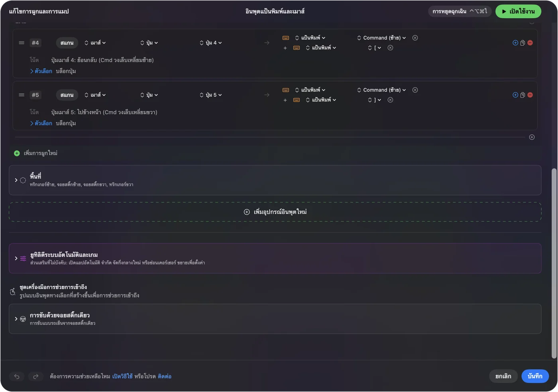
Task: Redo the last change
Action: 35,376
